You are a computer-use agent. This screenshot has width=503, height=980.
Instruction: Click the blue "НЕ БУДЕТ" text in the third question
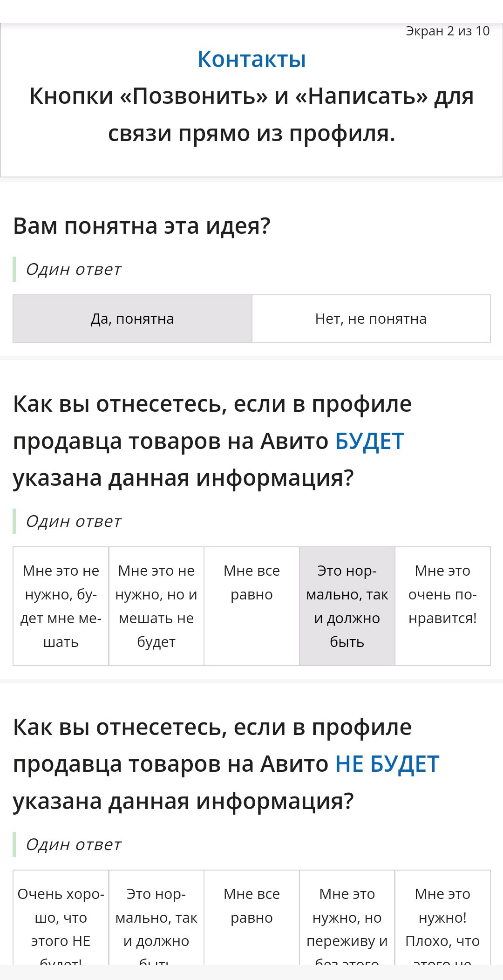pos(387,764)
